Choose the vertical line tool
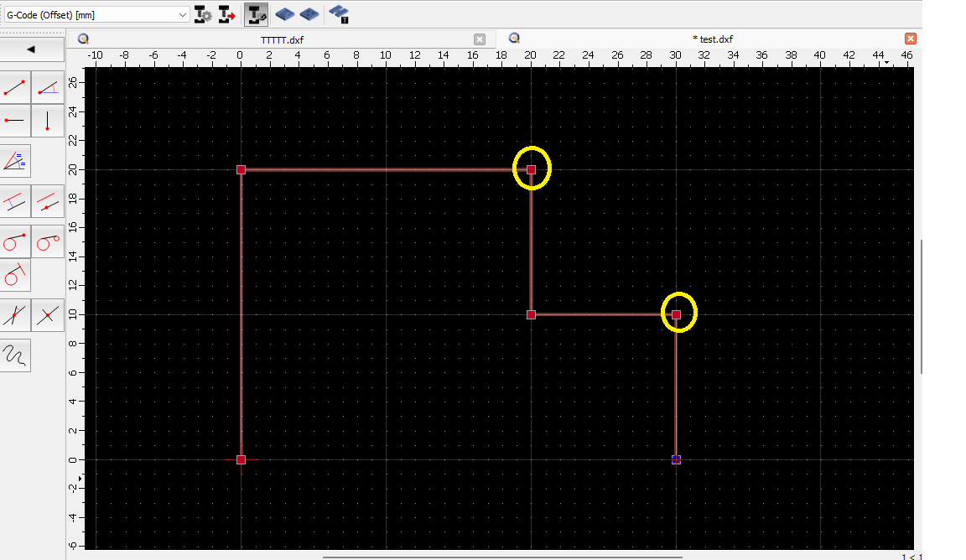The image size is (966, 560). click(x=48, y=121)
